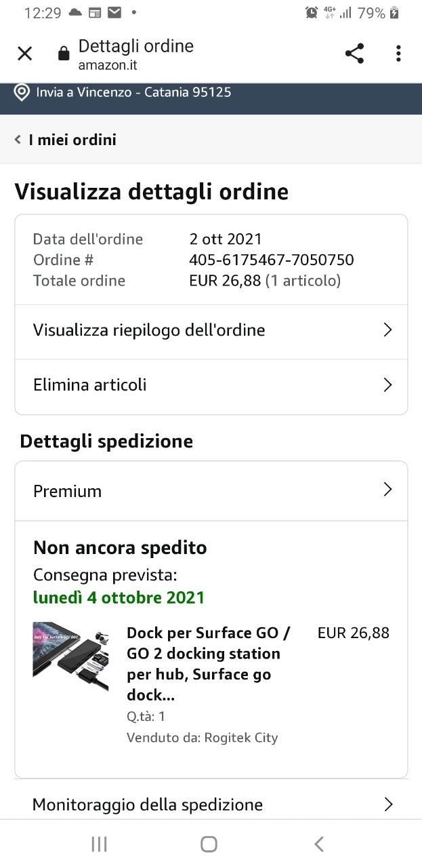Tap the location pin delivery icon
This screenshot has width=422, height=868.
click(x=22, y=92)
